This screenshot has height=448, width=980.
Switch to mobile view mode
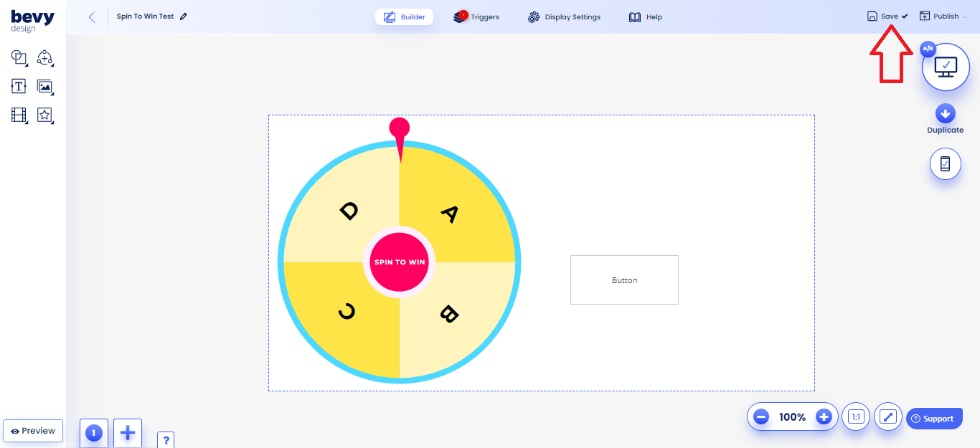pos(945,163)
